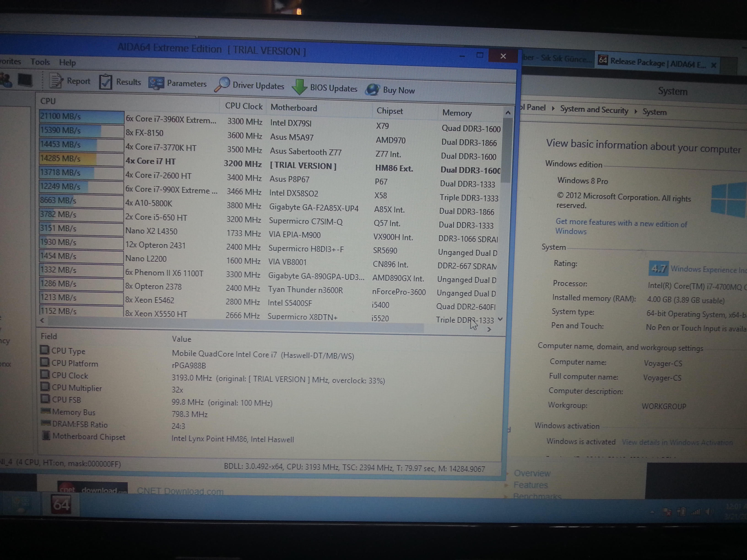Click the Value column header in details
The image size is (747, 560).
(181, 339)
